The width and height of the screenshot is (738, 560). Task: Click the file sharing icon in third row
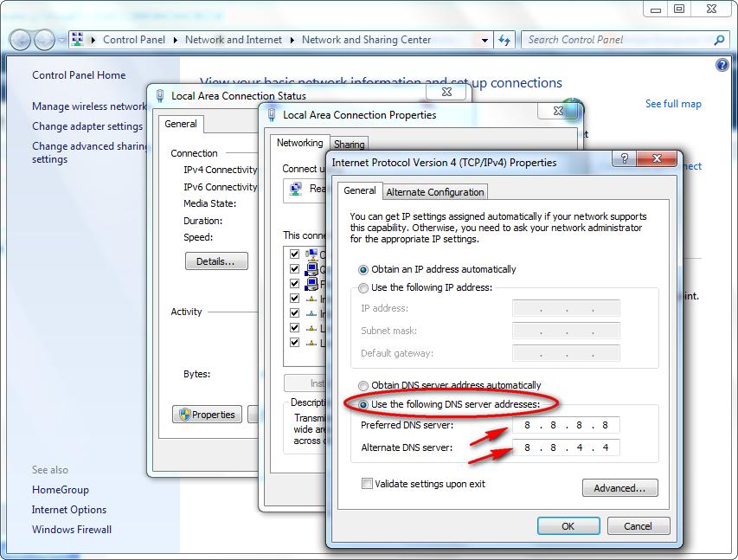(311, 284)
